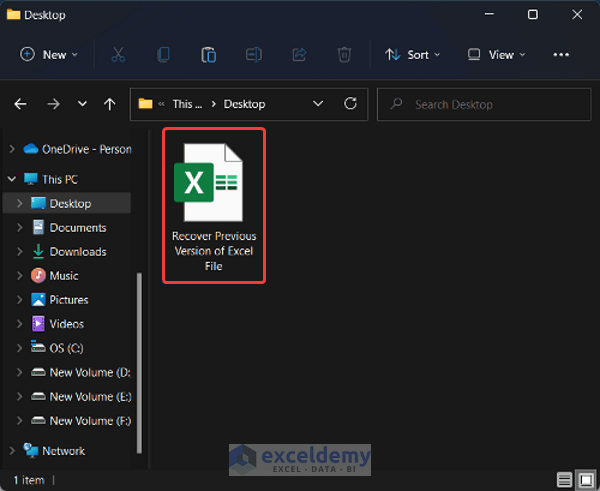Expand the Documents tree node
Viewport: 600px width, 491px height.
click(x=20, y=227)
